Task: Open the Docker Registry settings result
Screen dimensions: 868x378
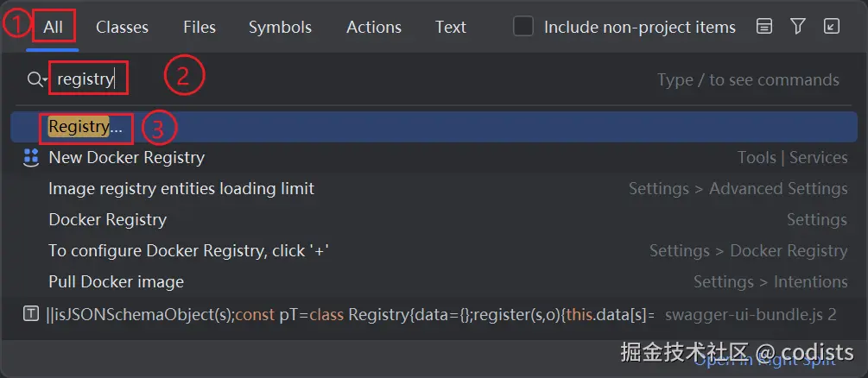Action: click(108, 219)
